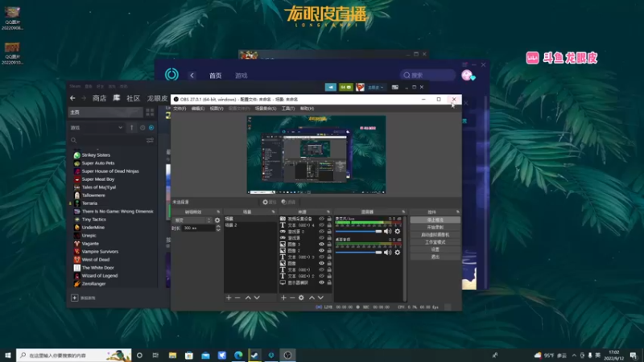
Task: Remove the selected scene with the Scenes minus icon
Action: click(x=237, y=298)
